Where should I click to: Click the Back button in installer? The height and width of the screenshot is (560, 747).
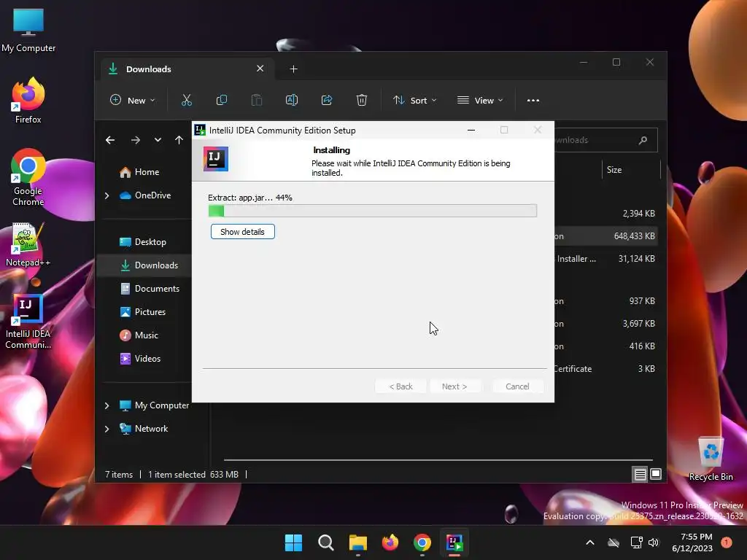click(400, 386)
